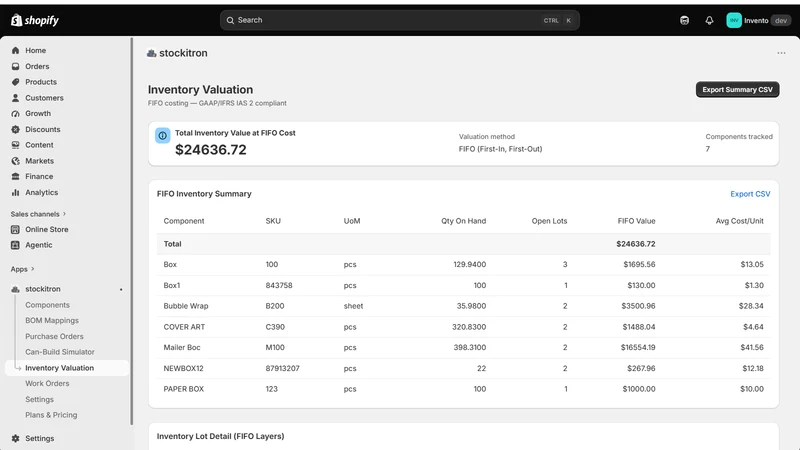The width and height of the screenshot is (800, 450).
Task: Click the Analytics bar chart icon
Action: pyautogui.click(x=15, y=192)
